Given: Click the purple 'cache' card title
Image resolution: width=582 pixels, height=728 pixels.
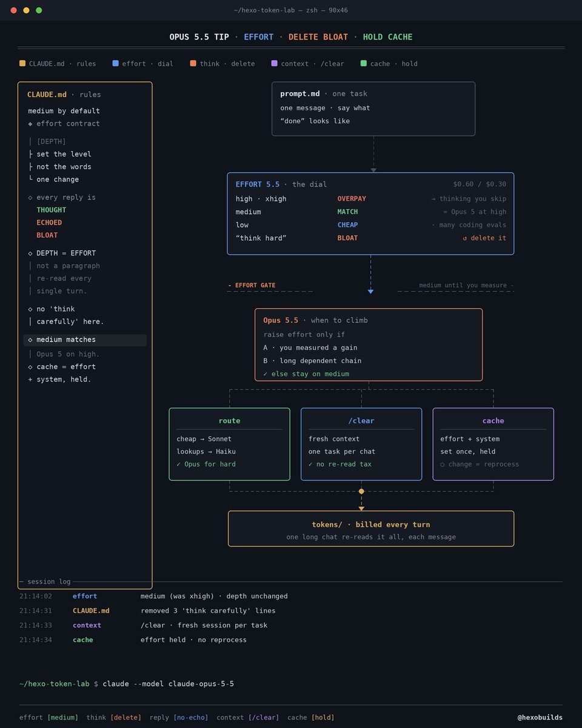Looking at the screenshot, I should 493,421.
